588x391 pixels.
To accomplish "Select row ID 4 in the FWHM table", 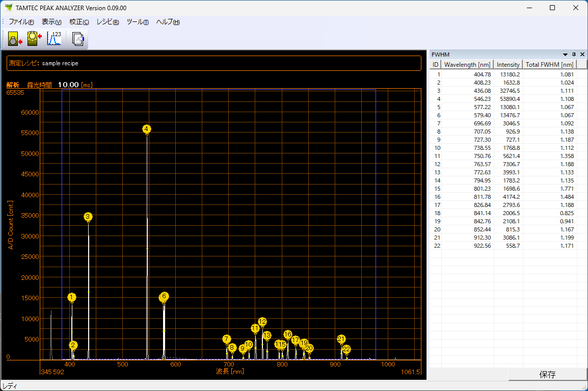I will [484, 99].
